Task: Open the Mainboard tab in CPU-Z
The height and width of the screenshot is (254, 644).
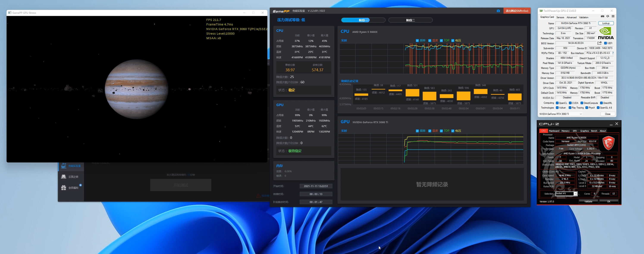Action: point(554,131)
